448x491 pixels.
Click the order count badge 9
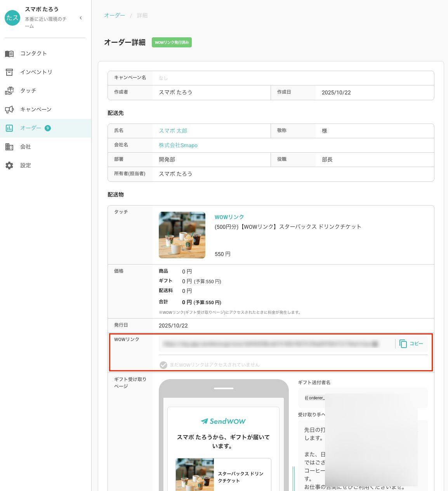[x=48, y=128]
